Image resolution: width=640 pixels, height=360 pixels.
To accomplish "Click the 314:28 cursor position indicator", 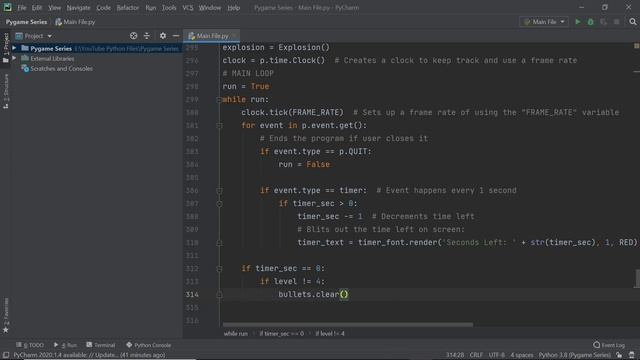I will (x=455, y=355).
